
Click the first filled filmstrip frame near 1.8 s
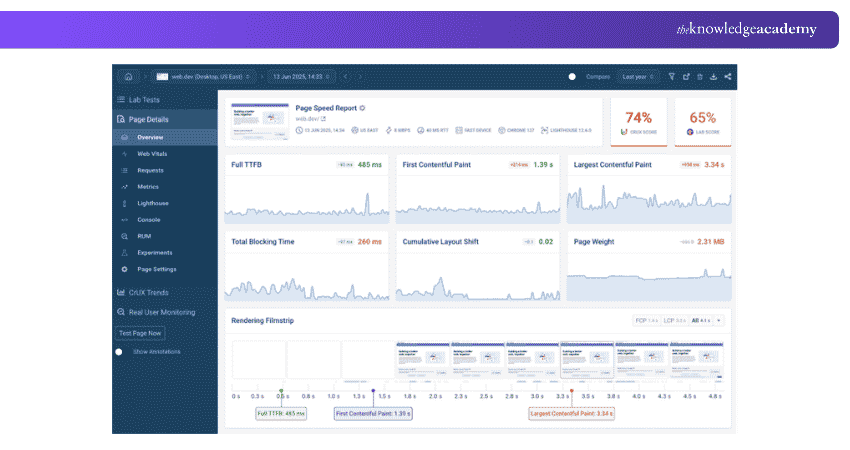(x=423, y=359)
